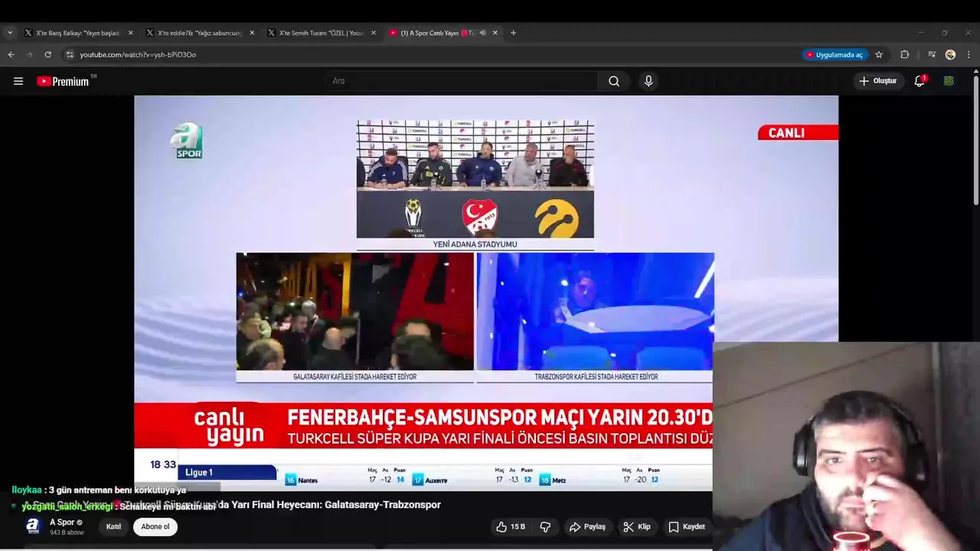The width and height of the screenshot is (980, 551).
Task: Create a clip with Klip button
Action: 637,527
